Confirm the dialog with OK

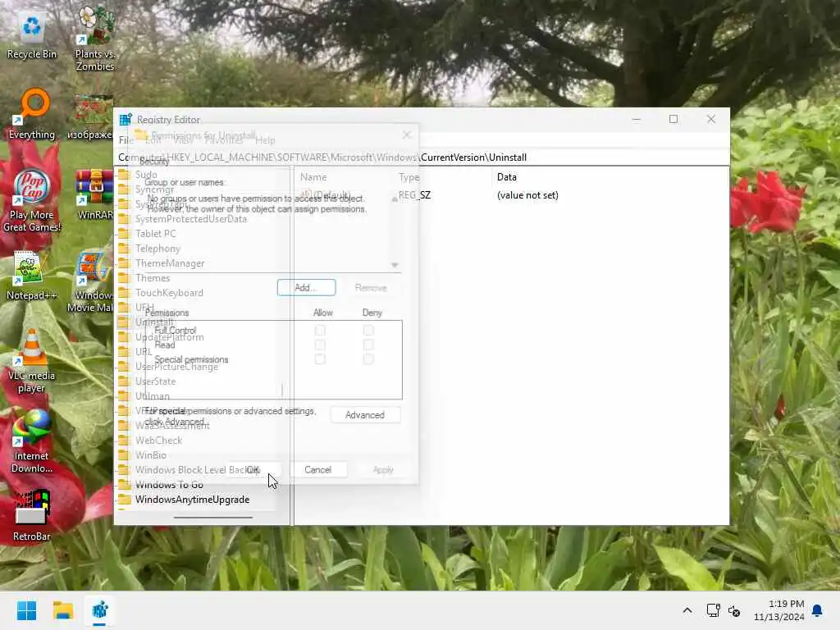(253, 470)
